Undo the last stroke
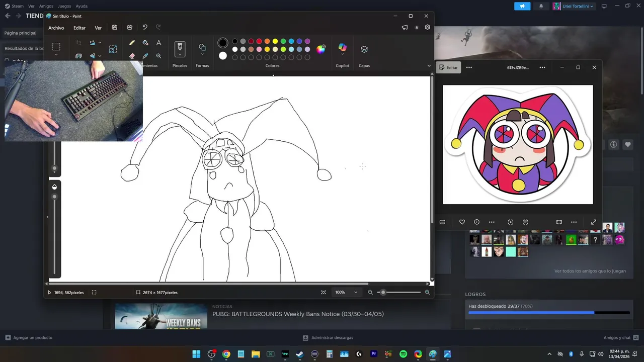This screenshot has height=362, width=644. pyautogui.click(x=145, y=28)
